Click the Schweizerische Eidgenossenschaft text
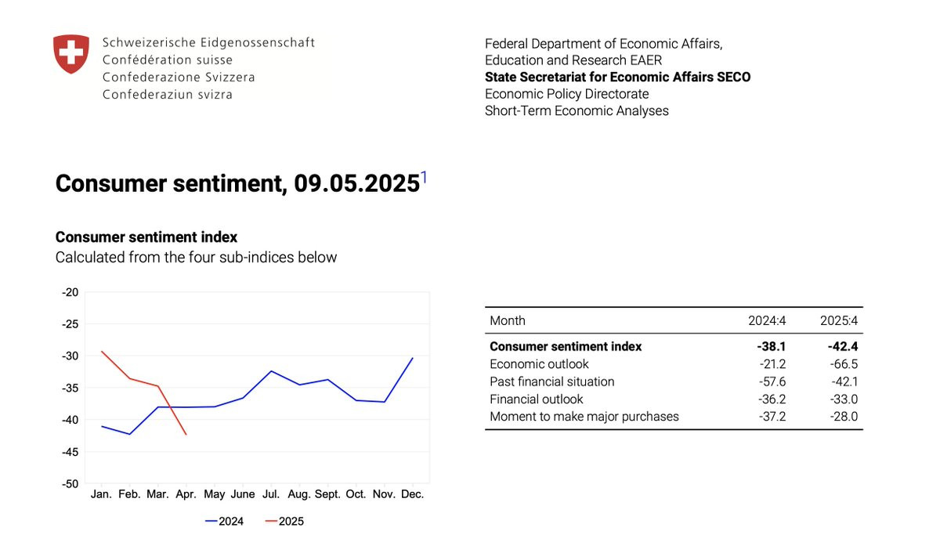Screen dimensions: 940x560 [x=208, y=42]
